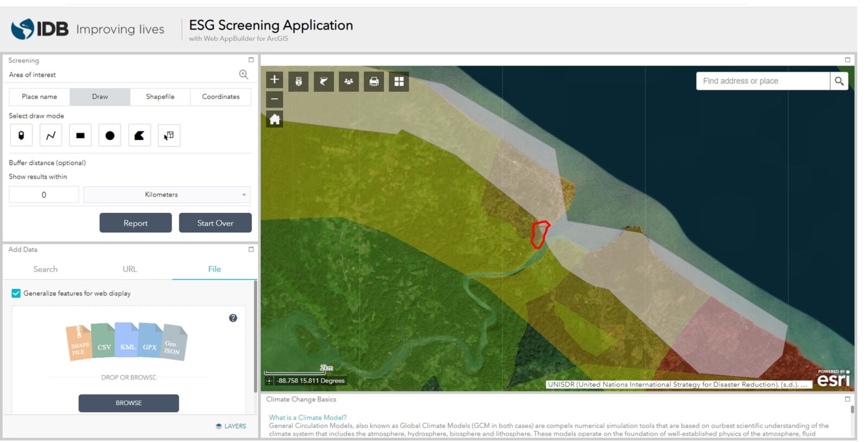
Task: Choose the circle draw mode
Action: pos(110,135)
